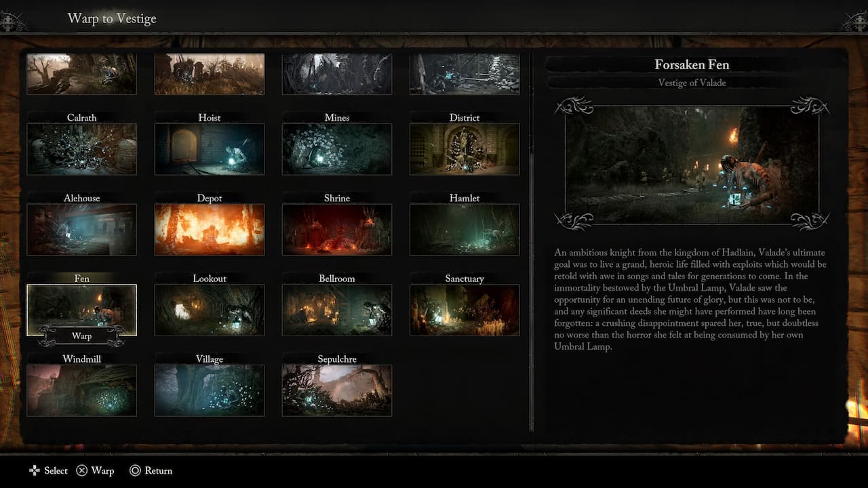The width and height of the screenshot is (868, 488).
Task: Select the burning Depot vestige thumbnail
Action: click(210, 230)
